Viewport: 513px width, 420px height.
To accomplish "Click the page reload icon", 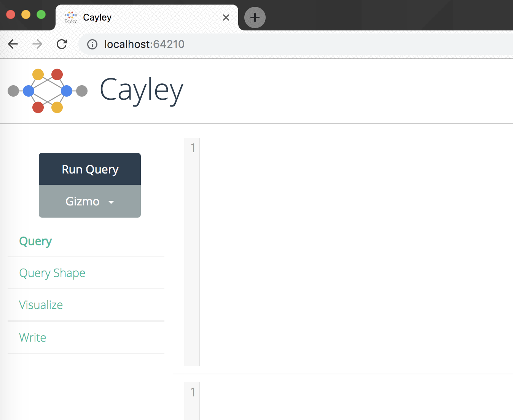I will tap(62, 44).
